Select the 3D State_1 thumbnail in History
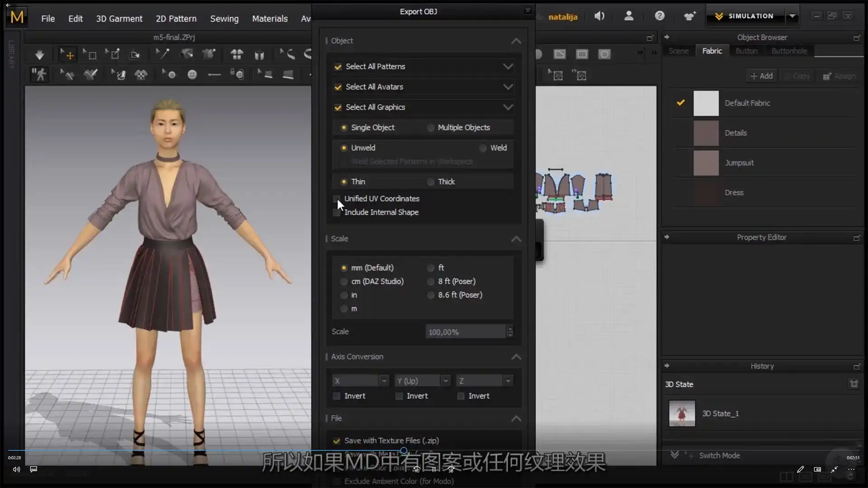Screen dimensions: 868x488 (x=681, y=413)
